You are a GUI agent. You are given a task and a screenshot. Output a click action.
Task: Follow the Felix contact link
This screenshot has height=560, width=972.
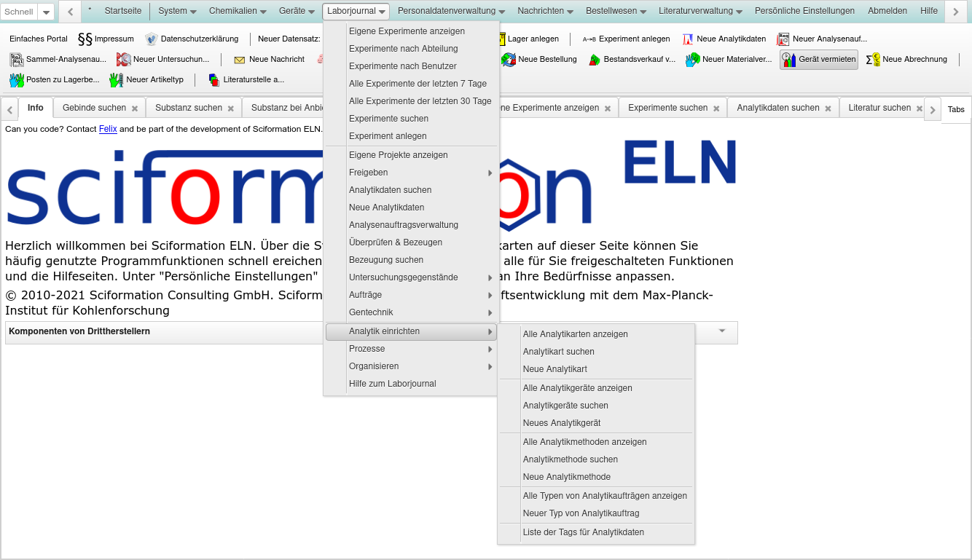click(x=108, y=129)
